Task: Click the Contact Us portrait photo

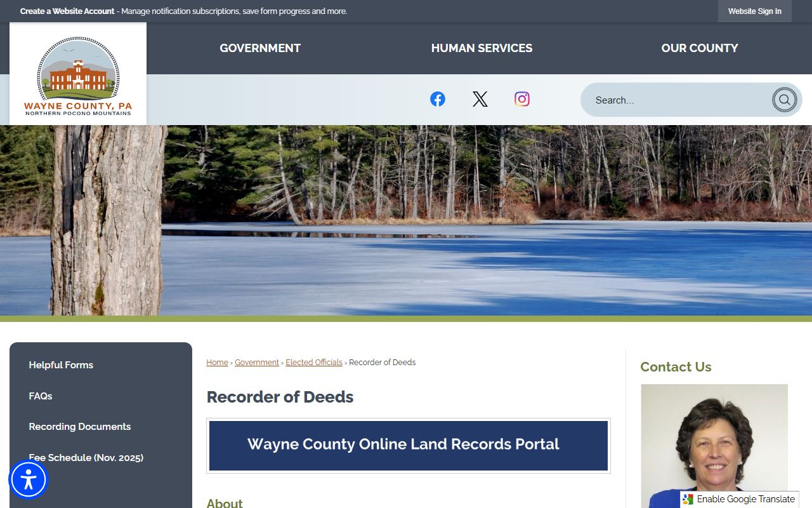Action: pyautogui.click(x=714, y=446)
